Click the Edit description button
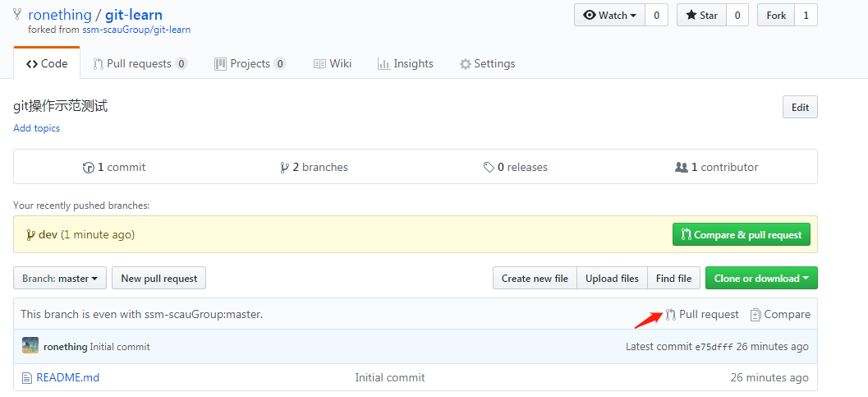This screenshot has width=868, height=397. click(x=800, y=108)
